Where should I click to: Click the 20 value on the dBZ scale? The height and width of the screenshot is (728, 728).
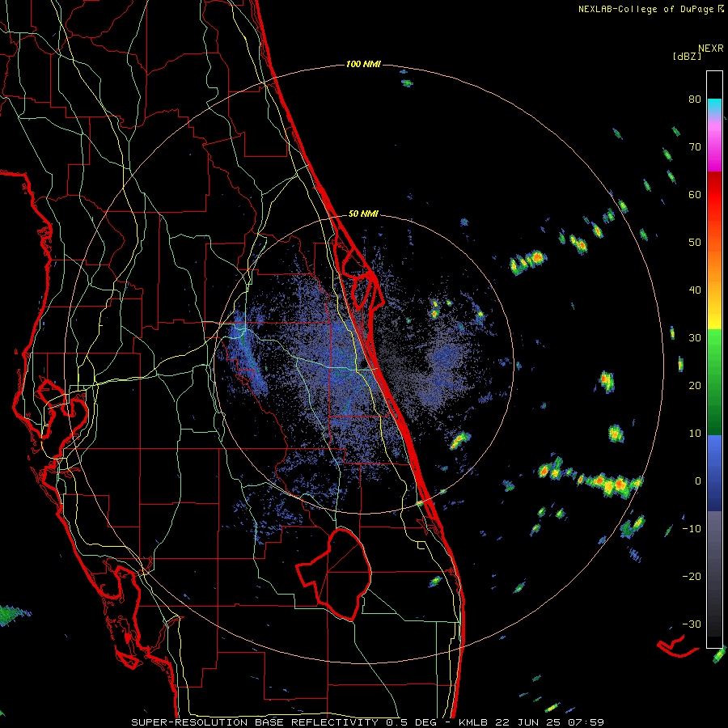click(695, 386)
